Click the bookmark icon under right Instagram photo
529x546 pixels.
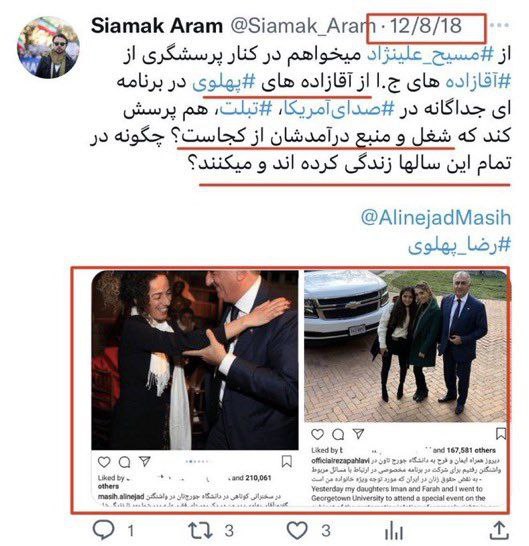501,434
